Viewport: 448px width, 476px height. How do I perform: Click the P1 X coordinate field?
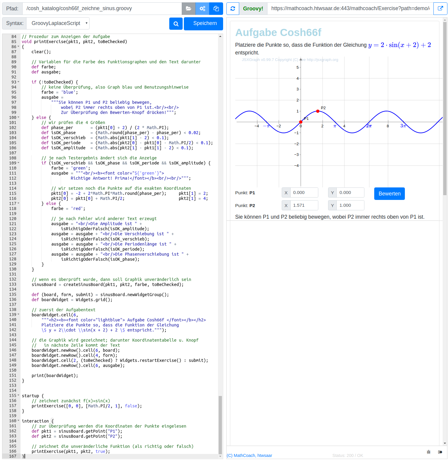(304, 192)
